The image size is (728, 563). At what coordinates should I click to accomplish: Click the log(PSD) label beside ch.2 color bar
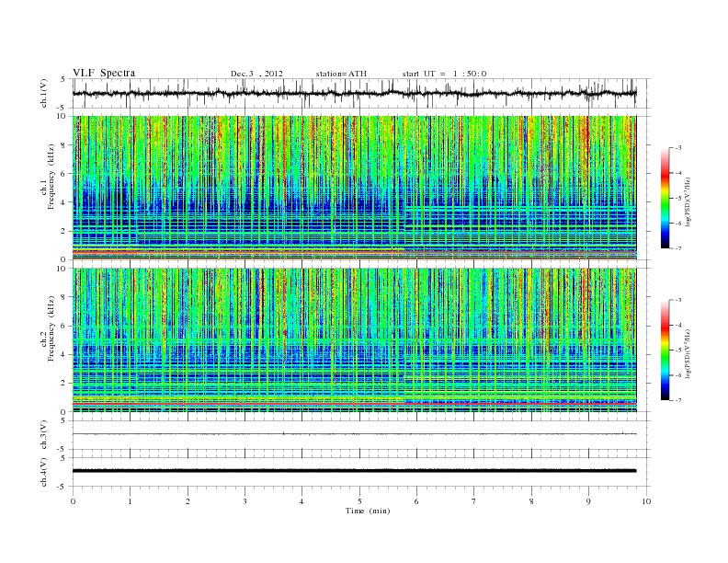click(x=688, y=352)
